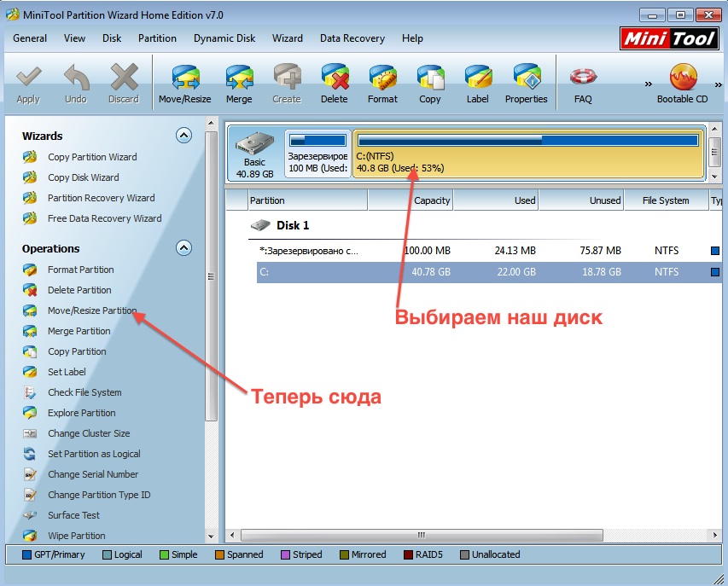Expand the toolbar overflow chevron after FAQ
Screen dimensions: 728x586
(648, 84)
